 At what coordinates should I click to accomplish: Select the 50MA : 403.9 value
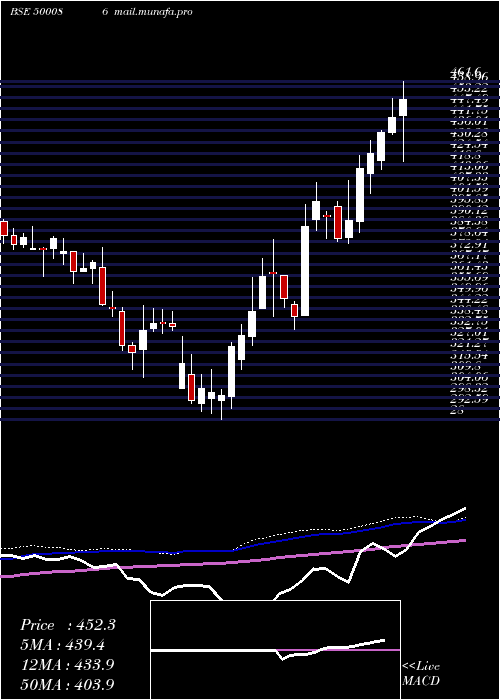pyautogui.click(x=68, y=684)
